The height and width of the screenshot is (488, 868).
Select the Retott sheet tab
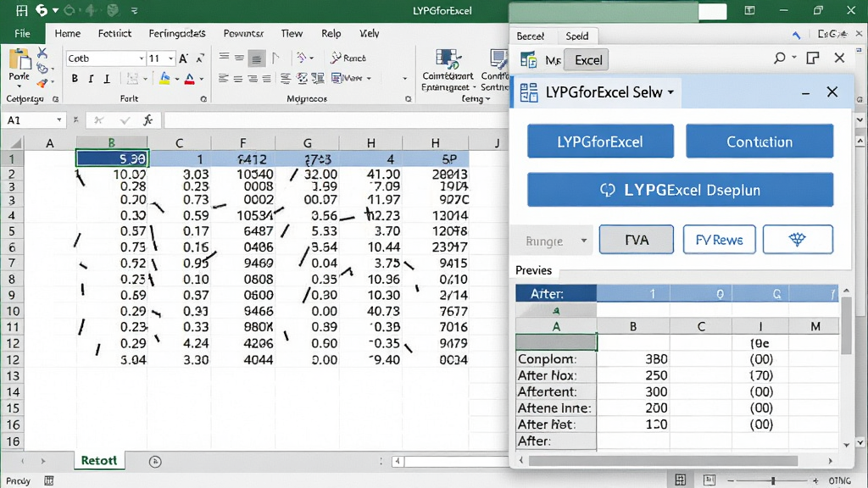point(99,460)
